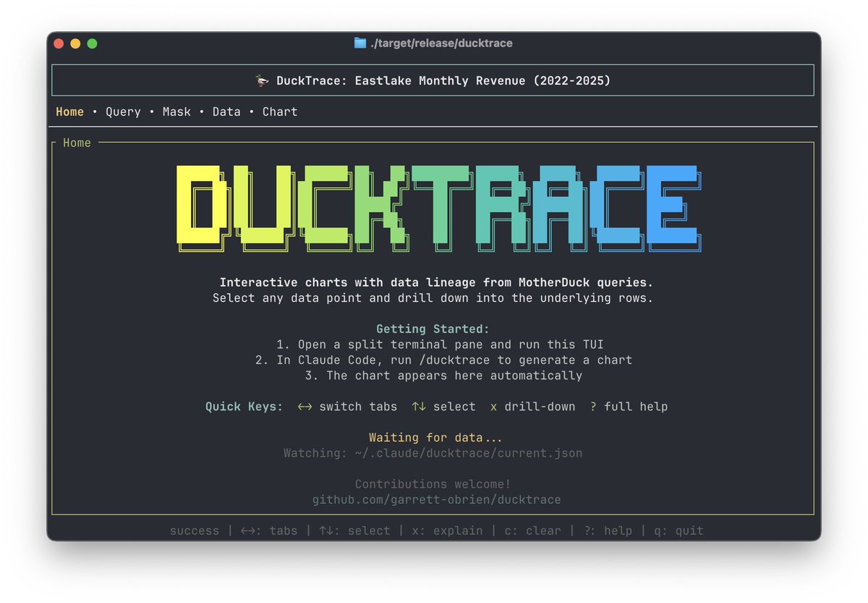Image resolution: width=868 pixels, height=603 pixels.
Task: Open the github.com/garrett-obrien/ducktrace link
Action: point(436,499)
